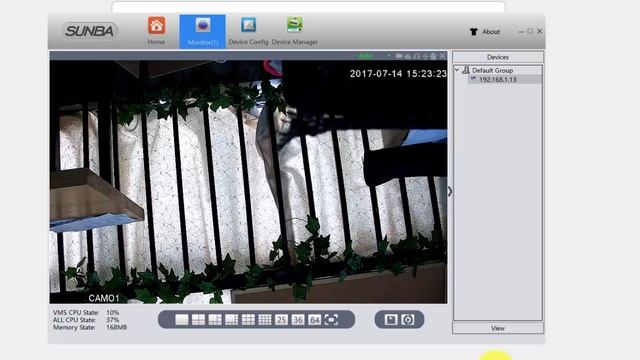This screenshot has width=640, height=360.
Task: Click the VMS CPU State value 10%
Action: pos(112,312)
